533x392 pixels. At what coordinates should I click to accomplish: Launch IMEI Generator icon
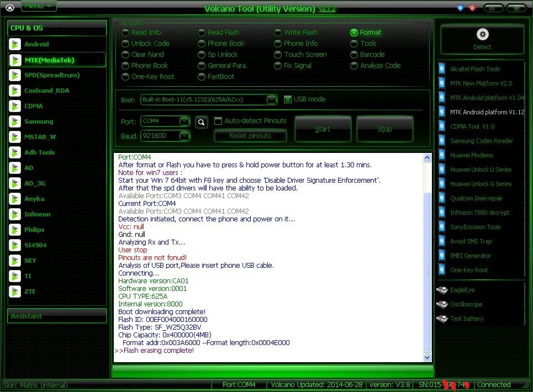point(442,256)
